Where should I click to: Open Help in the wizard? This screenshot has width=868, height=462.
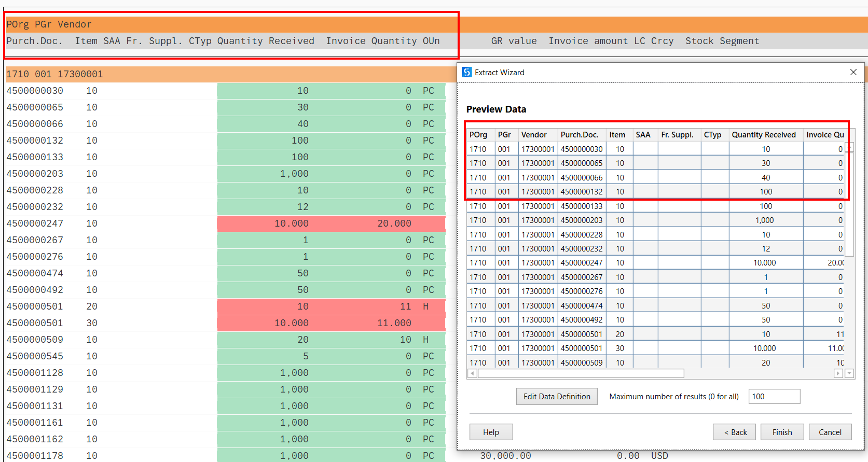pos(491,432)
